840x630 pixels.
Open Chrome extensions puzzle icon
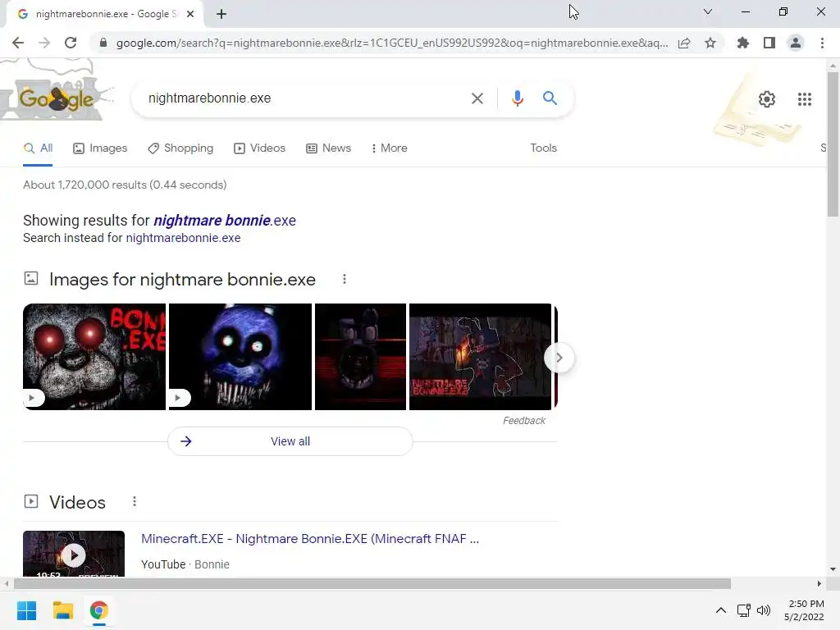742,43
